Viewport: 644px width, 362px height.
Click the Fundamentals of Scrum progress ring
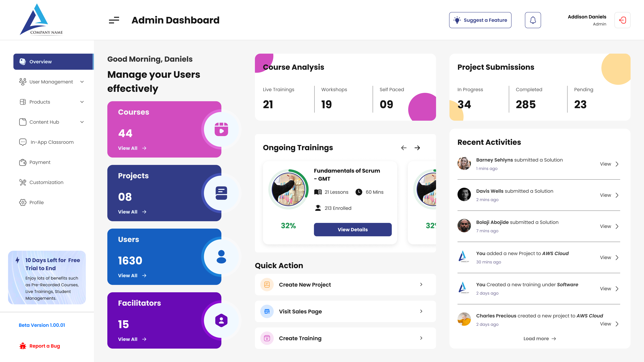point(288,189)
